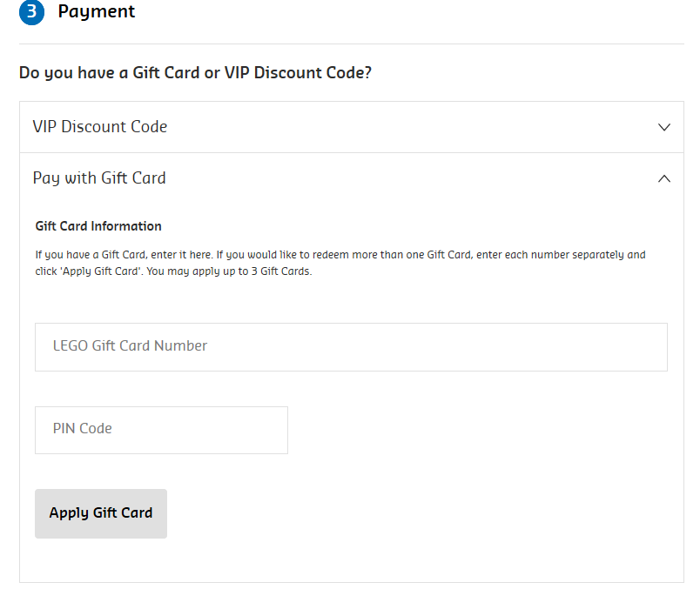Expand the VIP Discount Code chevron arrow
The width and height of the screenshot is (700, 596).
[664, 127]
